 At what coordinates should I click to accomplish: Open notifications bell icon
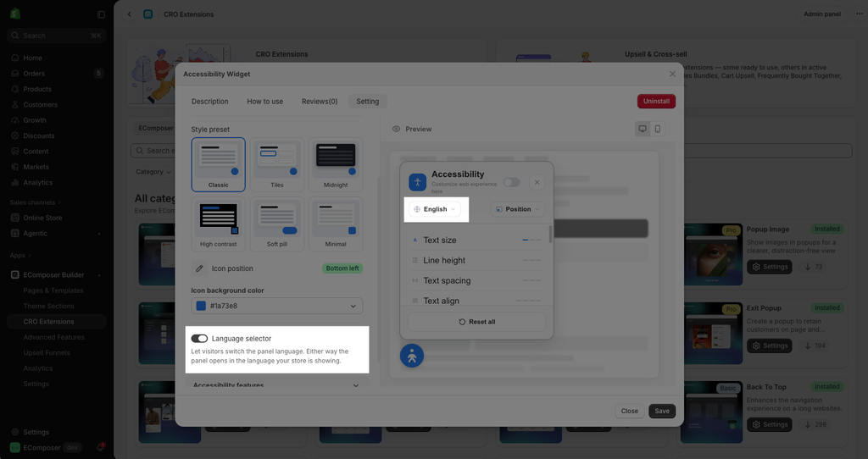click(x=101, y=447)
